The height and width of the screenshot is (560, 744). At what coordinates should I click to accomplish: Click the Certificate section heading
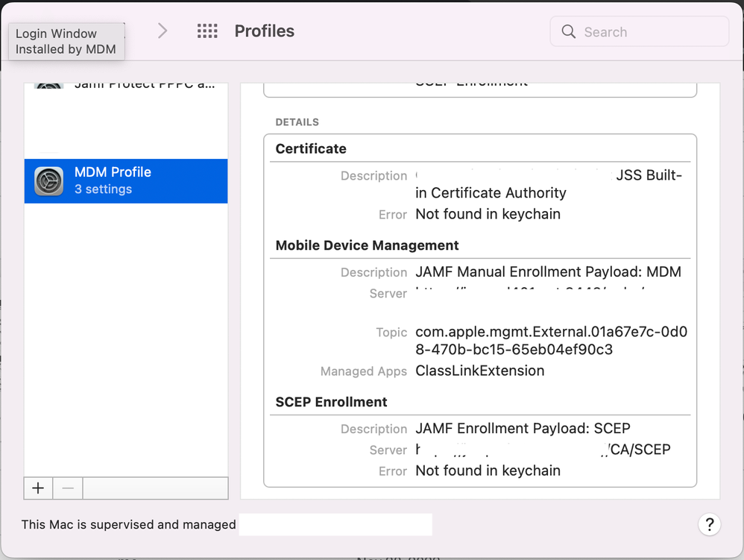click(311, 149)
